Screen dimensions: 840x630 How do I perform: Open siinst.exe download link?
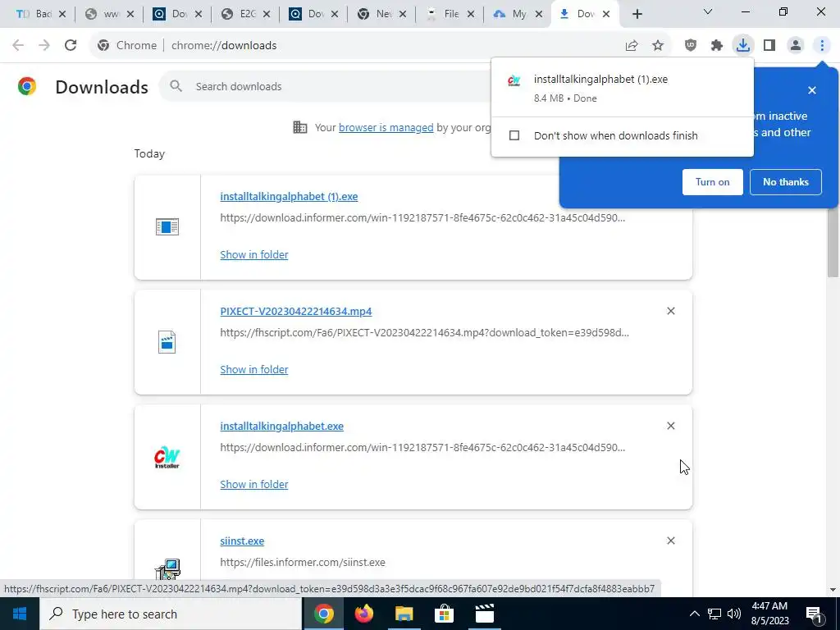coord(242,541)
